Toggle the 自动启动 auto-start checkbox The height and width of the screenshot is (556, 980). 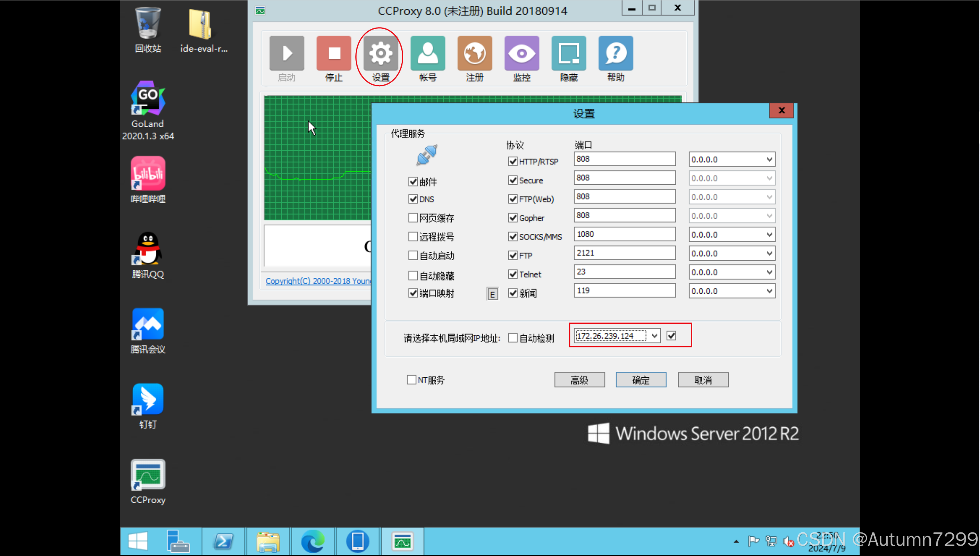tap(412, 255)
